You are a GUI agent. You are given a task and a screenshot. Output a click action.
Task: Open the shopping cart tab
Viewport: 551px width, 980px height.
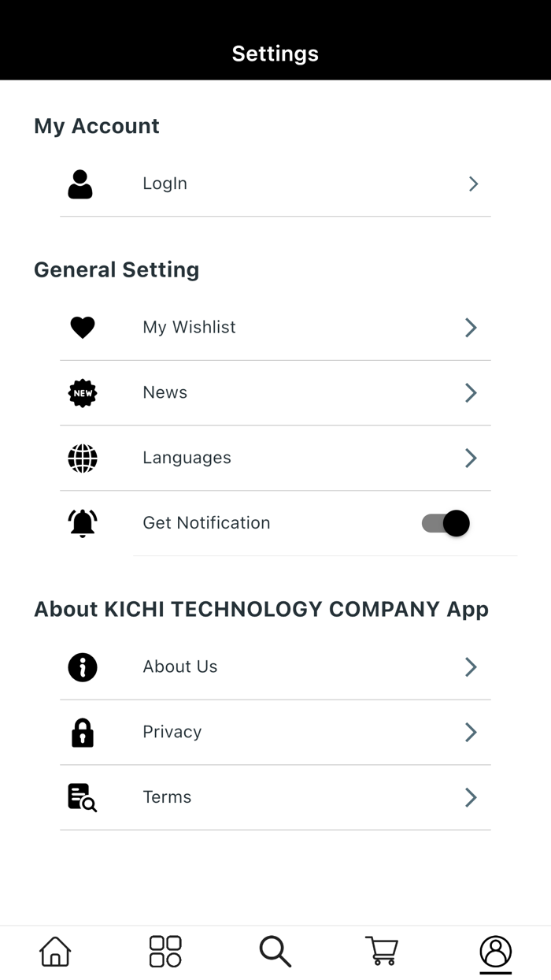click(x=382, y=952)
